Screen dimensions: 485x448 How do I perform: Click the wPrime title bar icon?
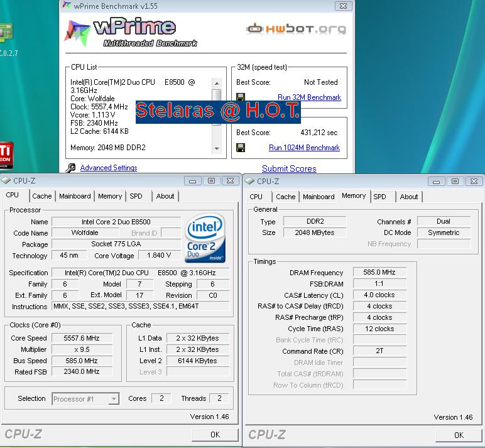click(x=66, y=6)
